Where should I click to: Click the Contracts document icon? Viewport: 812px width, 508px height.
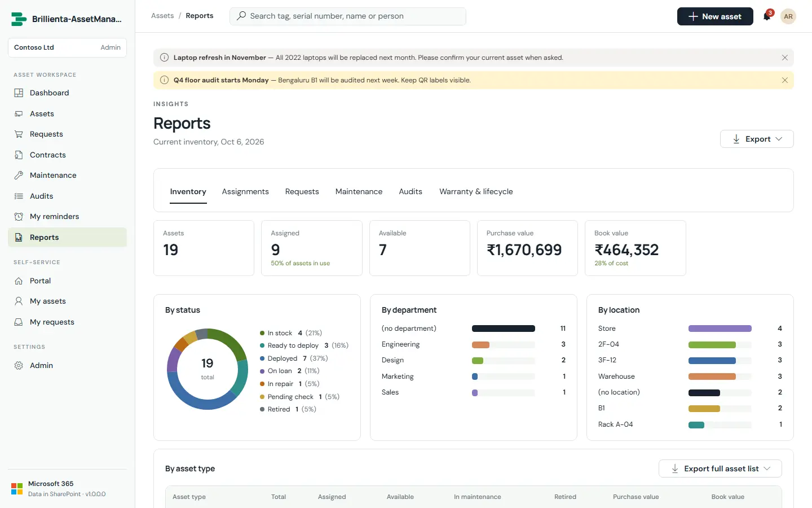pos(19,155)
